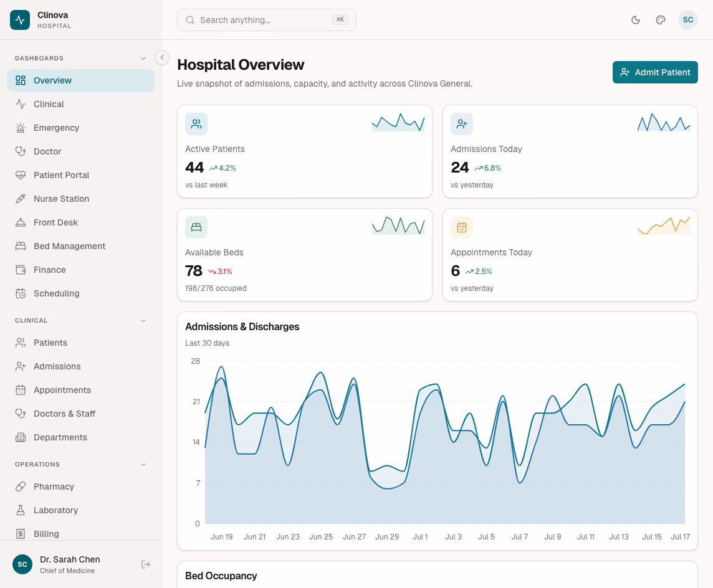Open the Laboratory flask icon
This screenshot has width=713, height=588.
coord(21,510)
